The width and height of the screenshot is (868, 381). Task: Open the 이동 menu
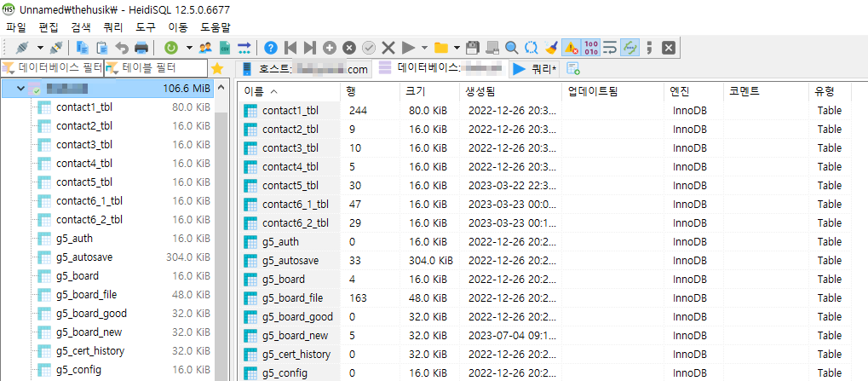coord(178,26)
